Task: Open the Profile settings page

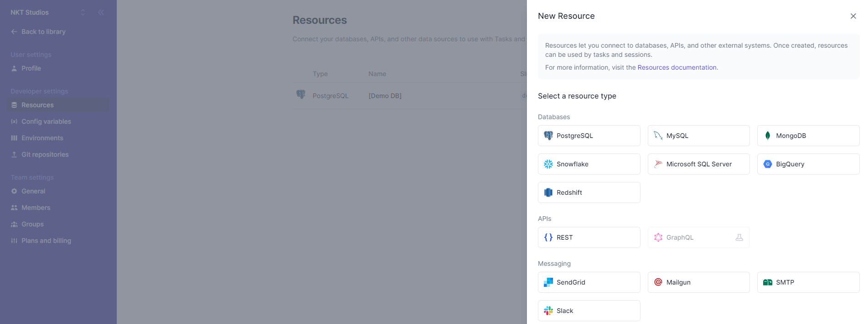Action: click(58, 68)
